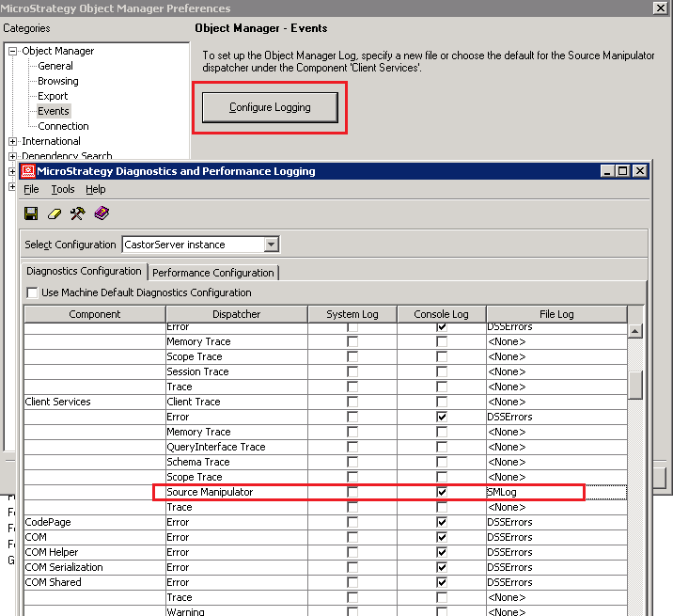Click the hammer tools icon
Viewport: 673px width, 616px height.
[x=77, y=213]
